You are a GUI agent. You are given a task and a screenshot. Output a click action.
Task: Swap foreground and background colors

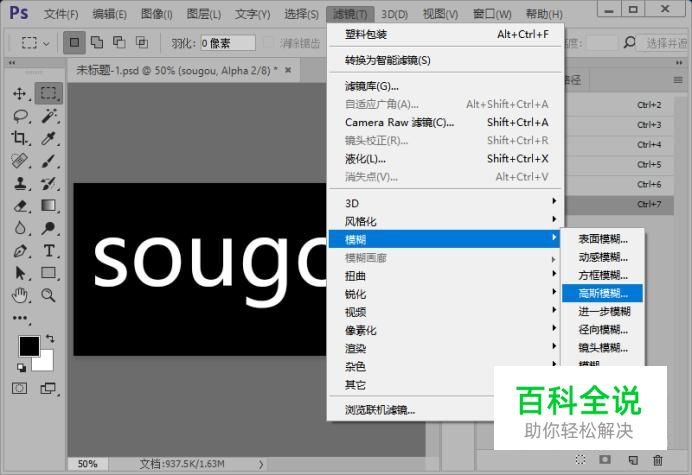[50, 339]
